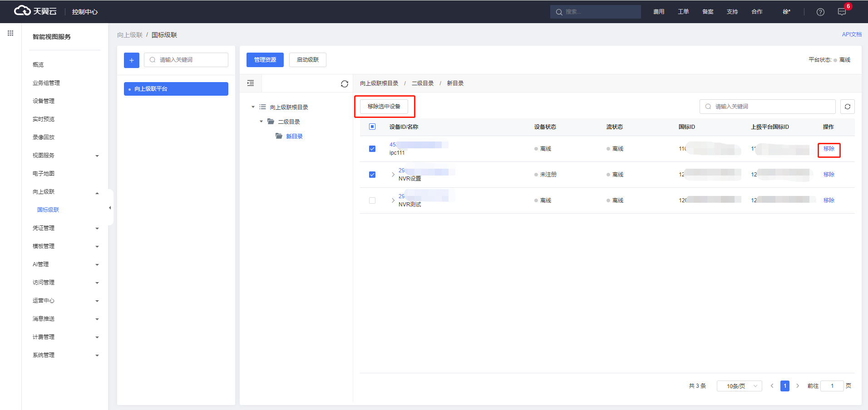Open the 10条/页 page size dropdown
This screenshot has width=868, height=410.
(739, 386)
